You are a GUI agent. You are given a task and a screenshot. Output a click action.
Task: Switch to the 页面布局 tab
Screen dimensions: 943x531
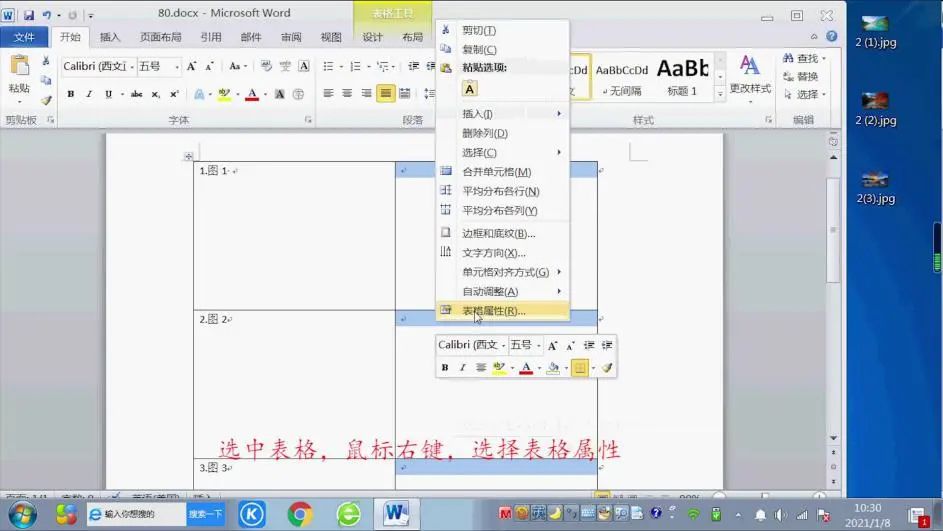tap(161, 37)
